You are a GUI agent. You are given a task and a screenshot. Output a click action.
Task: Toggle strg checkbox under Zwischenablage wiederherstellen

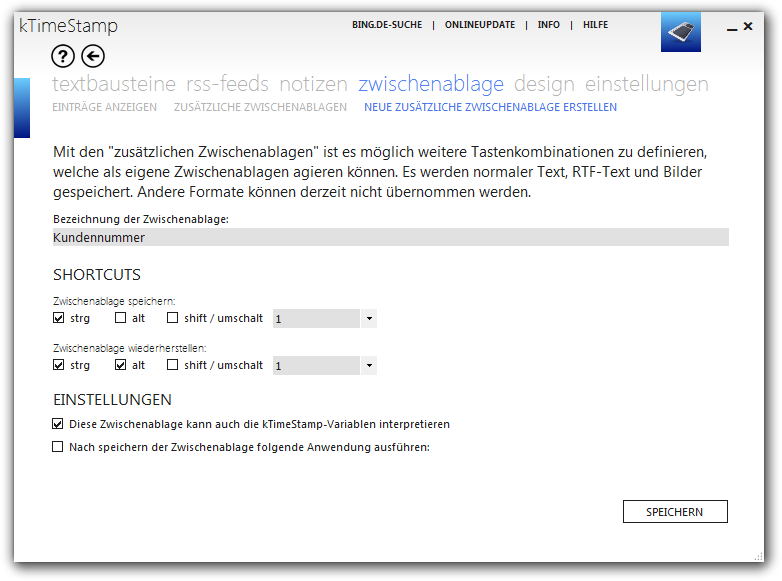pos(58,365)
